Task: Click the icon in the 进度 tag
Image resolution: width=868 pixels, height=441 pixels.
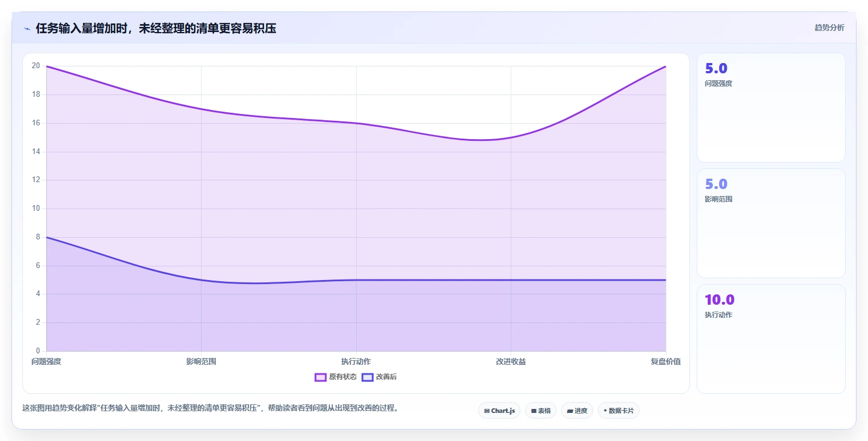Action: point(570,411)
